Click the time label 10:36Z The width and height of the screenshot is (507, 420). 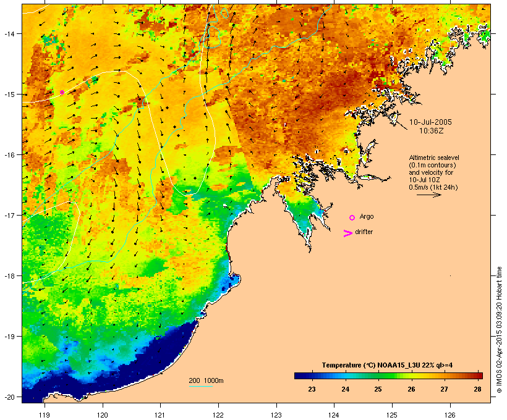(432, 131)
